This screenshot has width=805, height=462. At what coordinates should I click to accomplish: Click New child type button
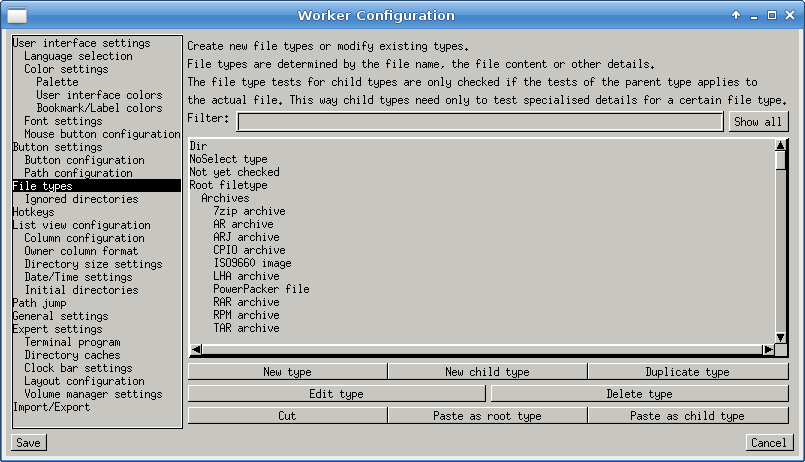pyautogui.click(x=487, y=372)
